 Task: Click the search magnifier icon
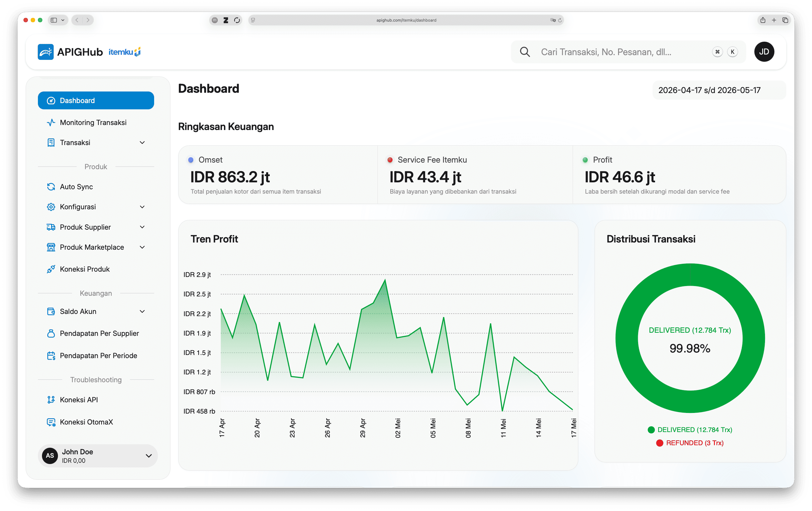tap(525, 52)
